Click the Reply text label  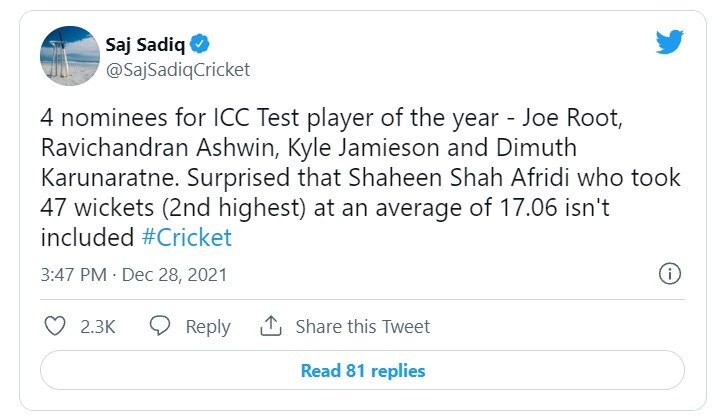(208, 327)
